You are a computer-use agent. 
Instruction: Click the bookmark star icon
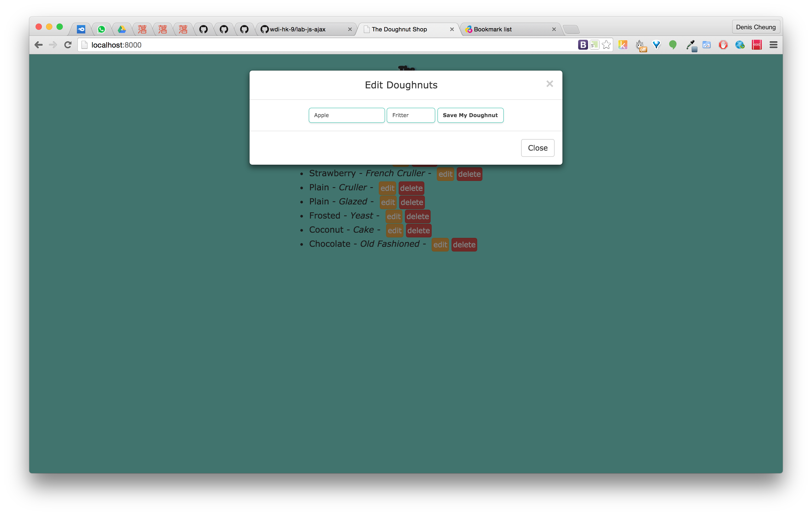[606, 45]
